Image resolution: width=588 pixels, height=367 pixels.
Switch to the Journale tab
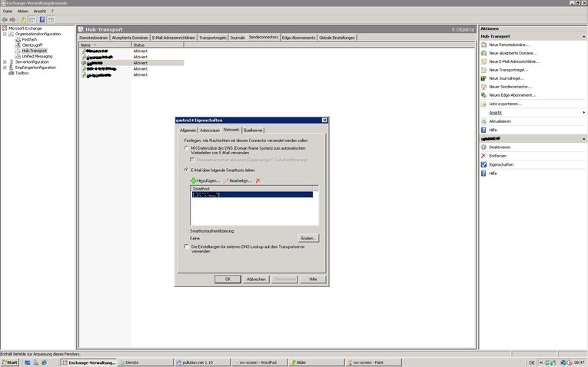pyautogui.click(x=238, y=38)
